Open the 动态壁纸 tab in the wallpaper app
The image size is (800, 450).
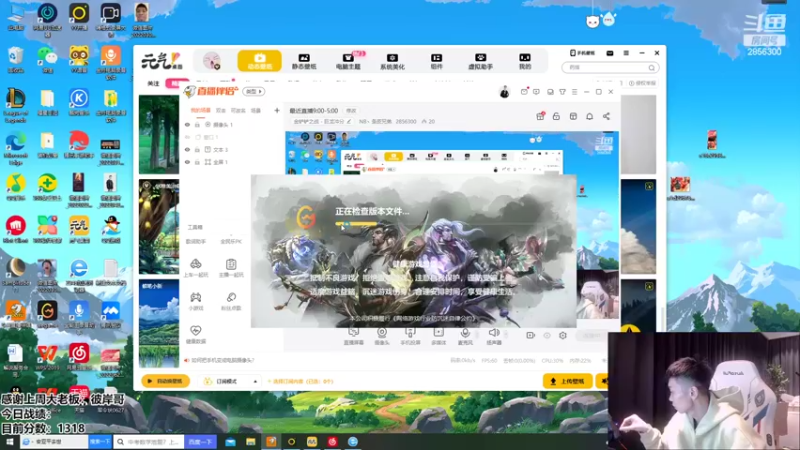(x=259, y=61)
